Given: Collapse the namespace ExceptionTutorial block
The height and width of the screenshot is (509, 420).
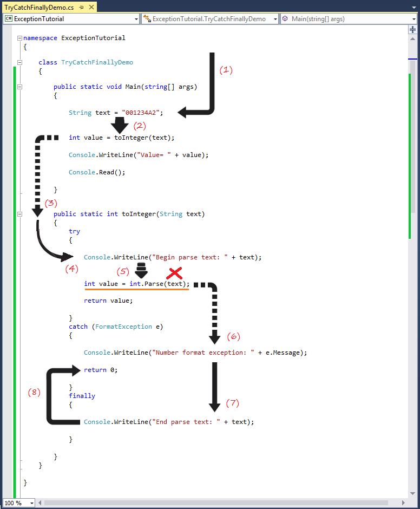Looking at the screenshot, I should pos(20,38).
